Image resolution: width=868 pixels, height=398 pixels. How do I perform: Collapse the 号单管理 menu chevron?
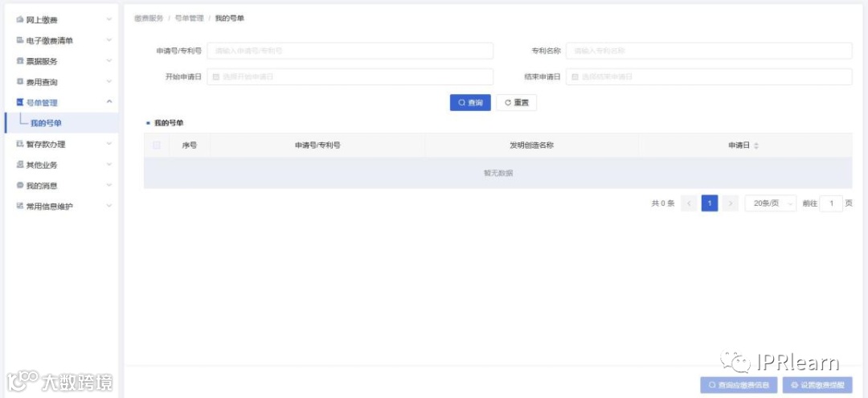[x=109, y=102]
